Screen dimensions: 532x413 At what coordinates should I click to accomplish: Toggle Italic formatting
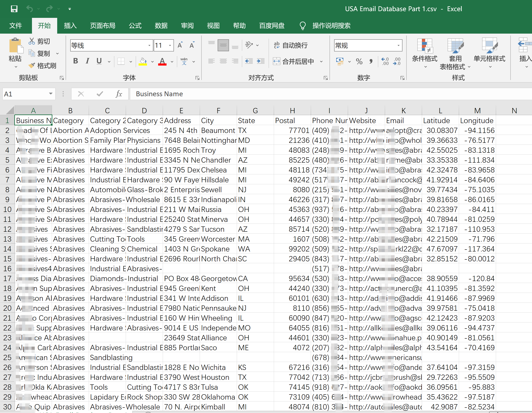(x=87, y=61)
